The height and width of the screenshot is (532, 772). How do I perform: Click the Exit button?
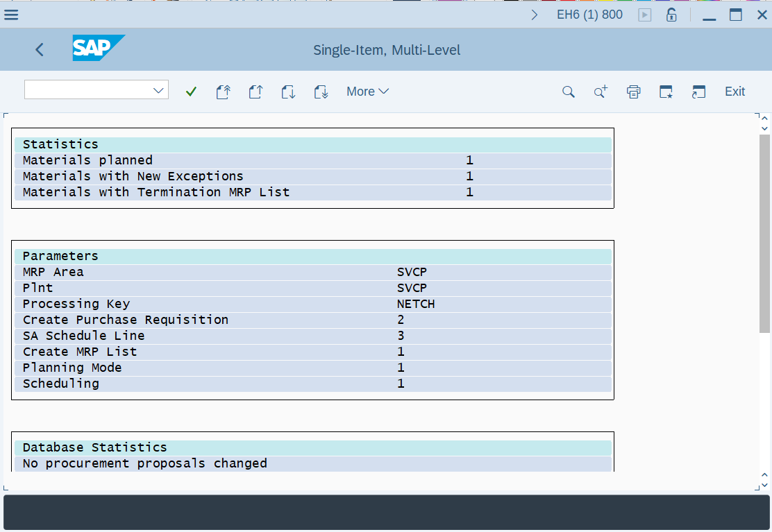(x=734, y=91)
